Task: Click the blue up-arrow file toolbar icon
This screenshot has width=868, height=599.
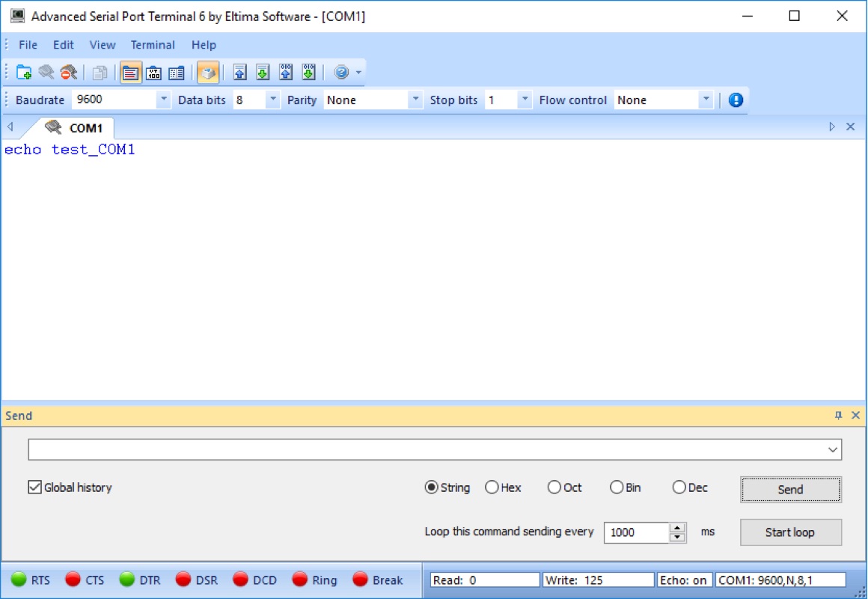Action: [x=239, y=73]
